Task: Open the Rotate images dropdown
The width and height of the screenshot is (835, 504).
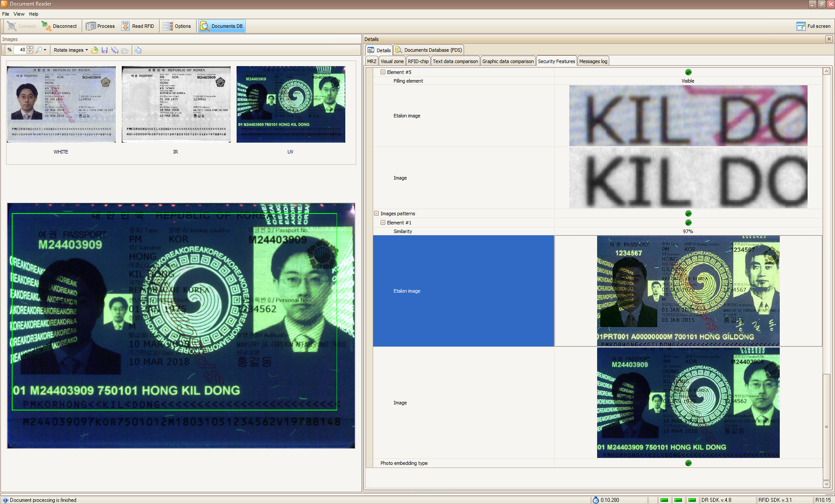Action: pyautogui.click(x=71, y=50)
